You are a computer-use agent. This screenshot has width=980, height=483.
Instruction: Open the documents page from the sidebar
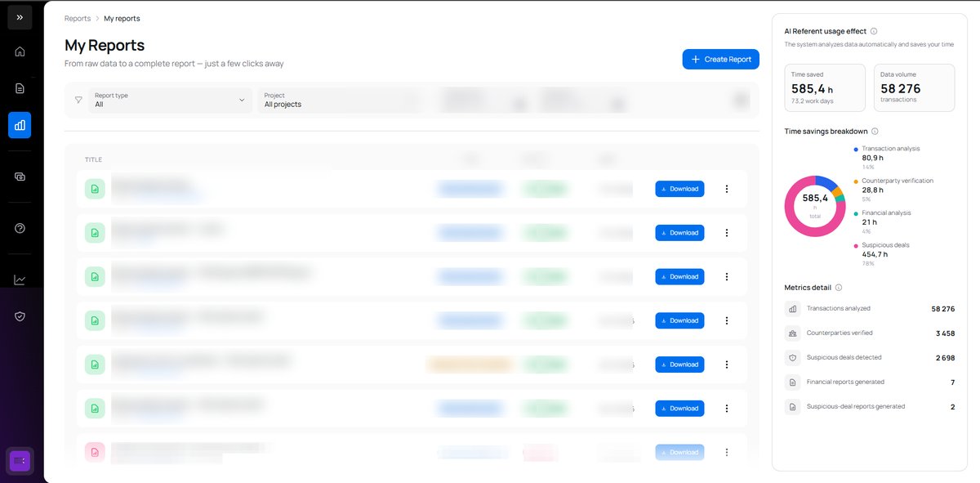20,88
